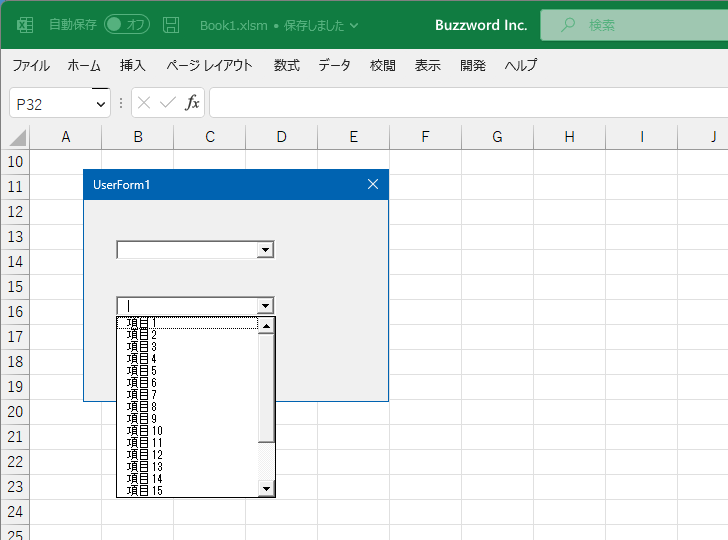Screen dimensions: 728x540
Task: Open the 数式 ribbon tab
Action: tap(286, 65)
